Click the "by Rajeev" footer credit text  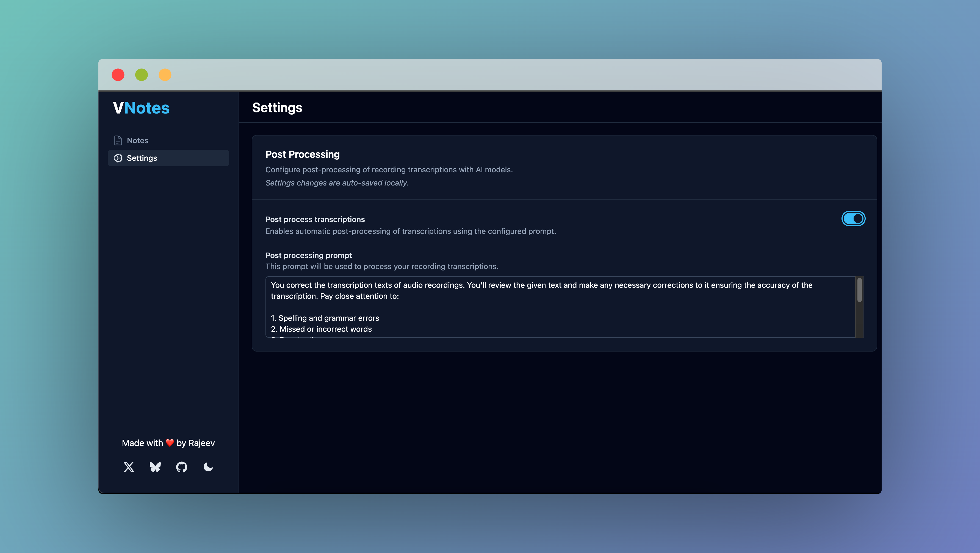point(196,443)
